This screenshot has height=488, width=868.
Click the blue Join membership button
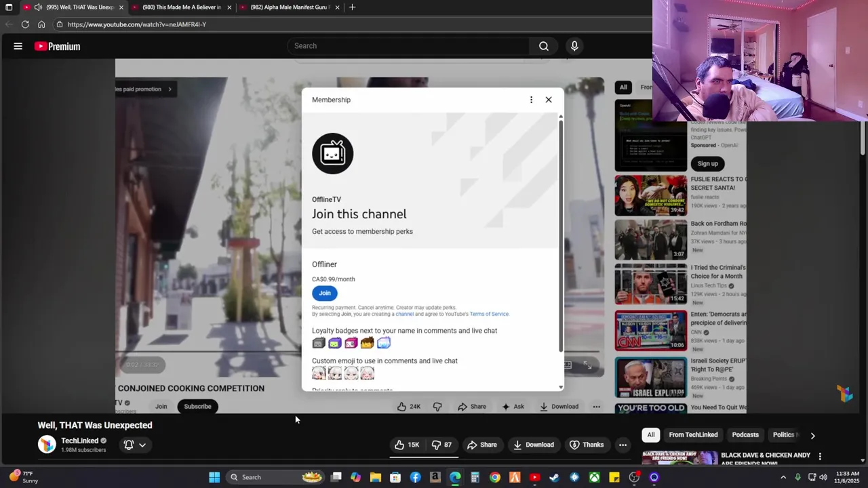point(325,293)
